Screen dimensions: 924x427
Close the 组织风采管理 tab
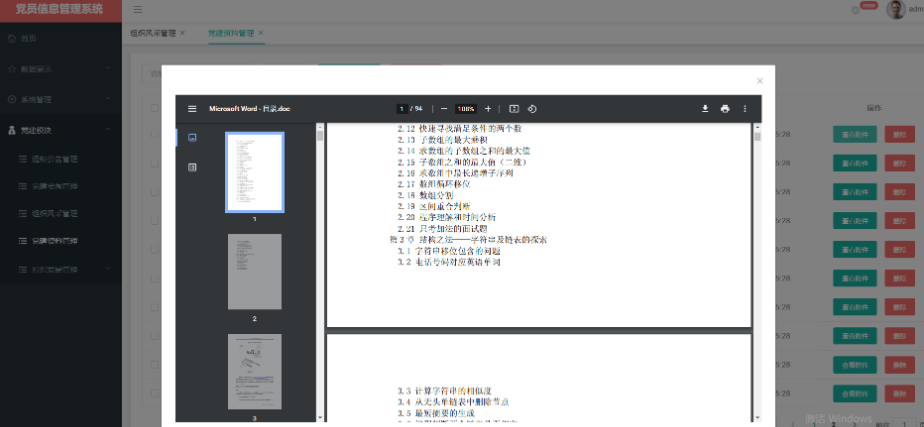pos(182,33)
